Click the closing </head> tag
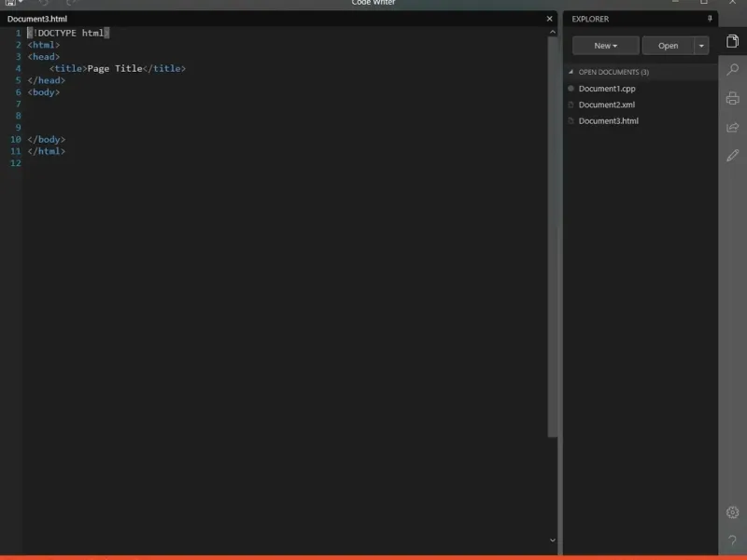Screen dimensions: 747x560 click(46, 80)
